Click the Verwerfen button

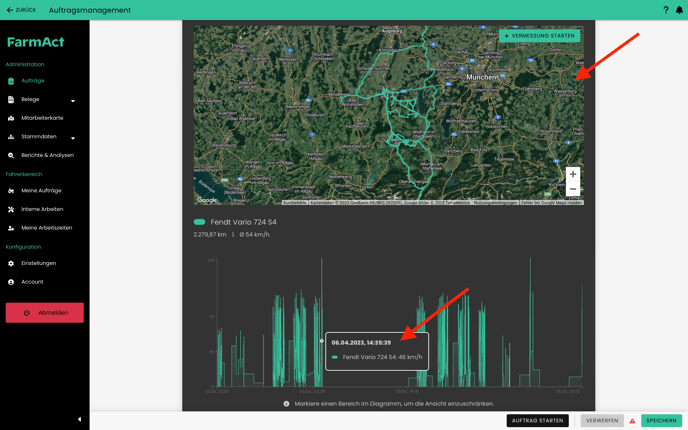(602, 420)
